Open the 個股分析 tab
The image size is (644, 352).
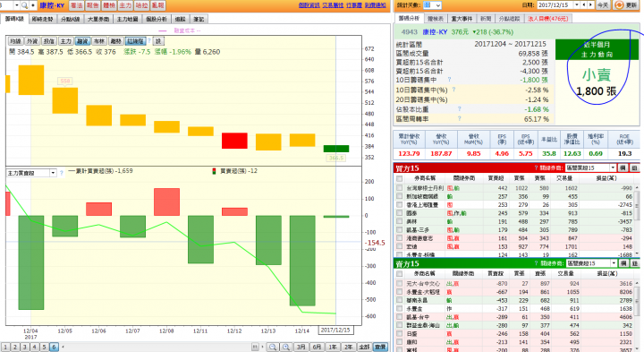157,19
